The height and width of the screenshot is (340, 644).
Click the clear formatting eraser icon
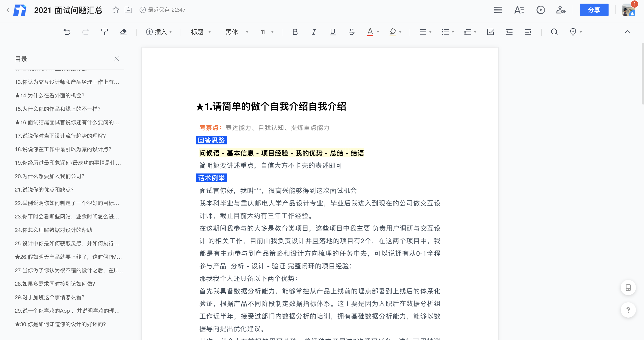point(123,32)
